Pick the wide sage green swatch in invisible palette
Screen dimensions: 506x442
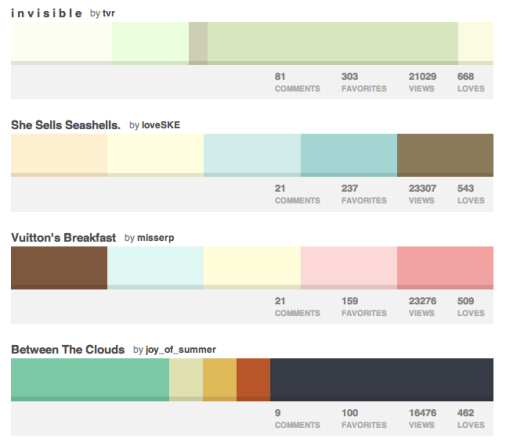(333, 43)
